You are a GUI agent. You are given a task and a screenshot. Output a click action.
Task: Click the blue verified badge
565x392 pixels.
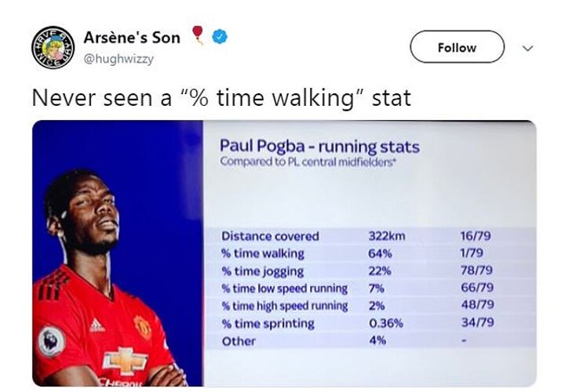tap(221, 38)
